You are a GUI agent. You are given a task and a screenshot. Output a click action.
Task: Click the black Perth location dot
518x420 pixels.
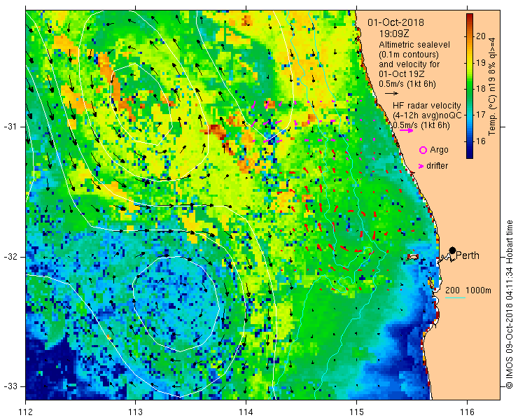point(453,251)
